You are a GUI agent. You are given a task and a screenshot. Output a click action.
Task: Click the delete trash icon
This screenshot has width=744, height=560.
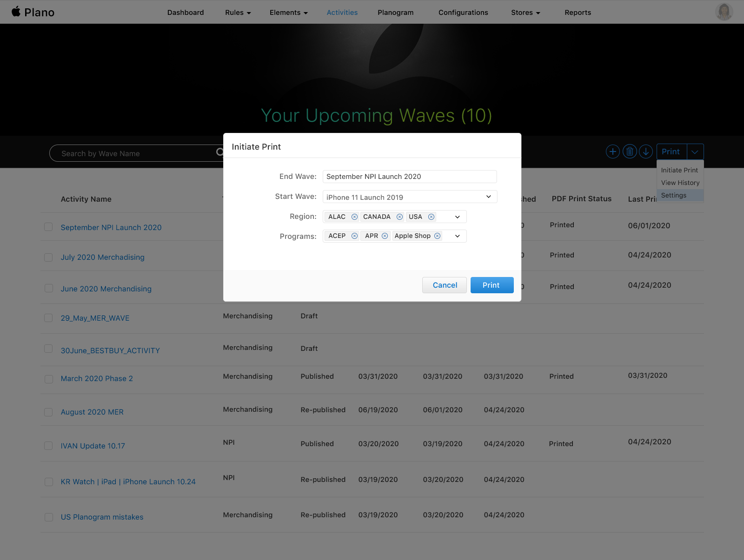tap(630, 152)
